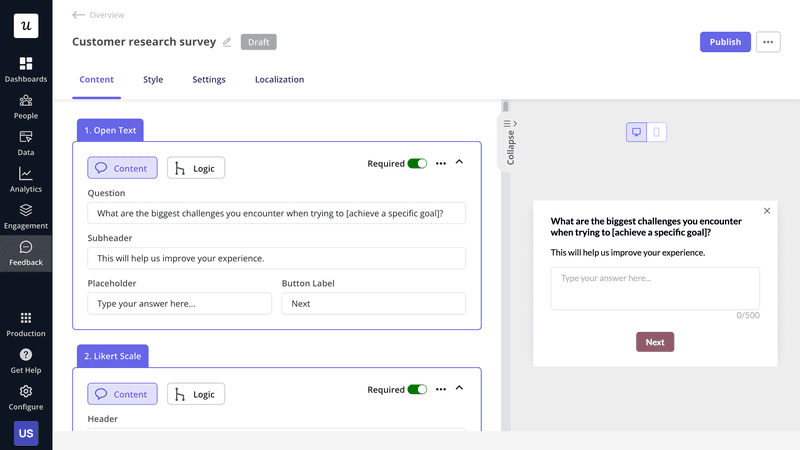Go back to Overview

coord(98,15)
